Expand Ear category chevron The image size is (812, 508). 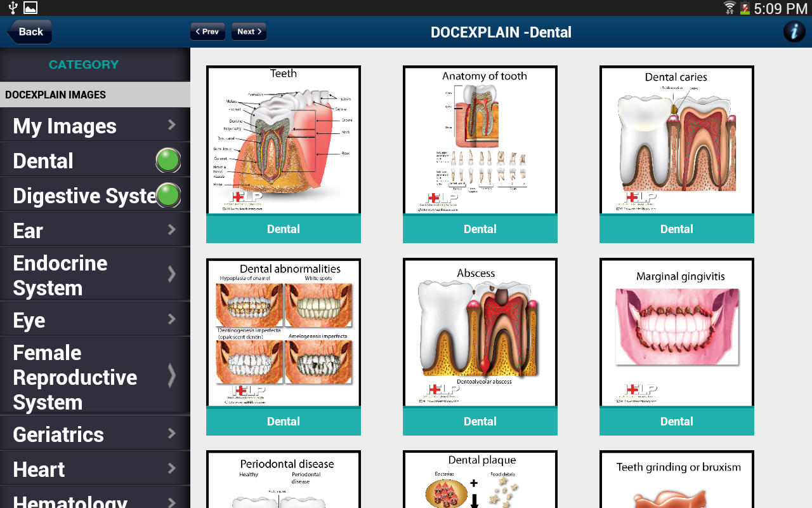pos(172,229)
